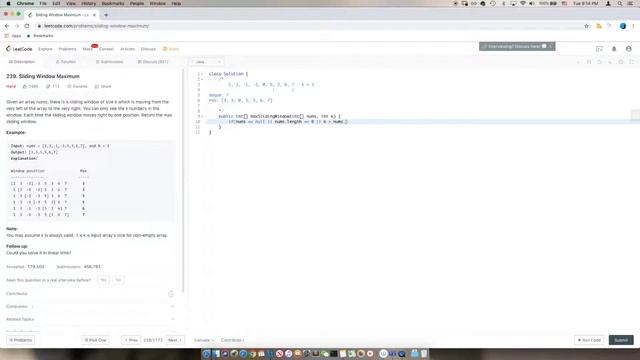Viewport: 640px width, 360px height.
Task: Switch to the Solution tab
Action: point(66,62)
